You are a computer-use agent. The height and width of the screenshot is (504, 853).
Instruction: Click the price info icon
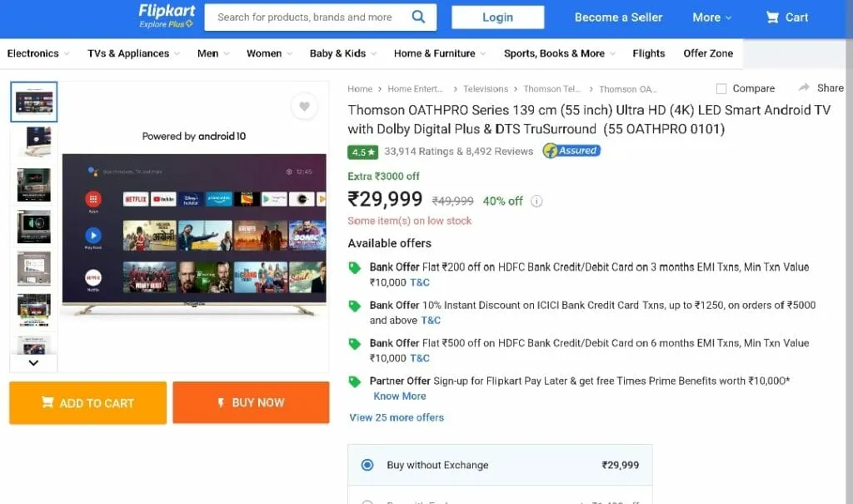click(536, 202)
